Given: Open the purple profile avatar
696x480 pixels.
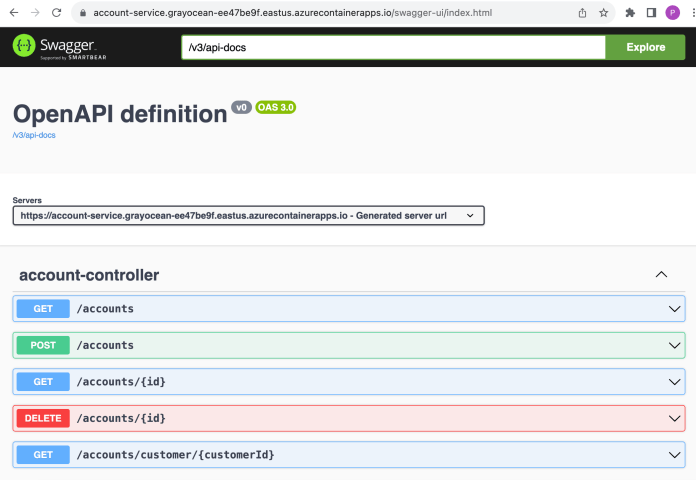Looking at the screenshot, I should (x=672, y=13).
